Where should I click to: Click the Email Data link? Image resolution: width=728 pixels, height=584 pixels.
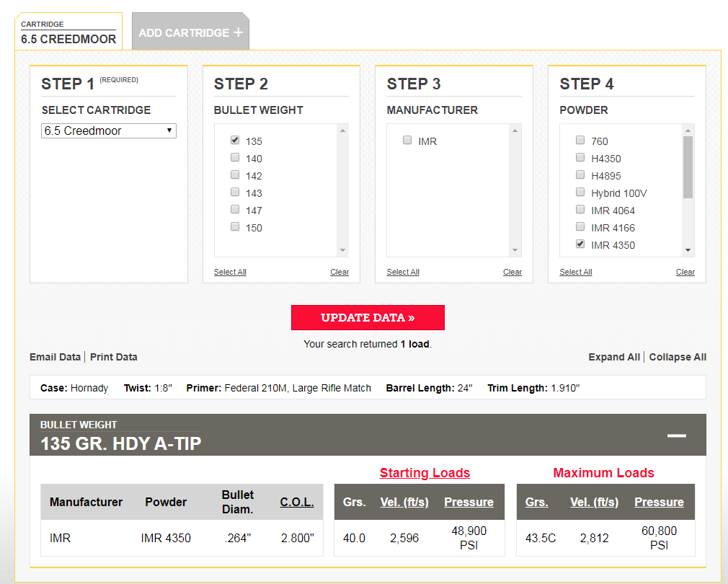point(55,357)
